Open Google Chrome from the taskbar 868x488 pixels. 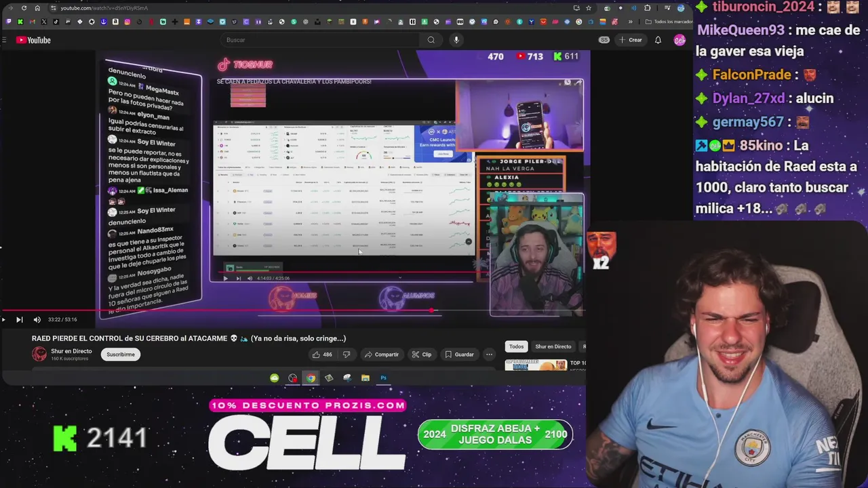[311, 378]
